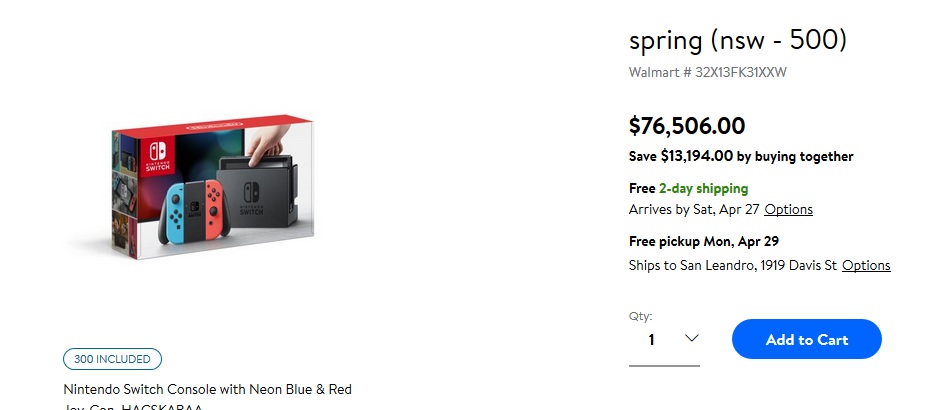Click the red Nintendo Switch logo on box
The width and height of the screenshot is (946, 410).
click(158, 156)
